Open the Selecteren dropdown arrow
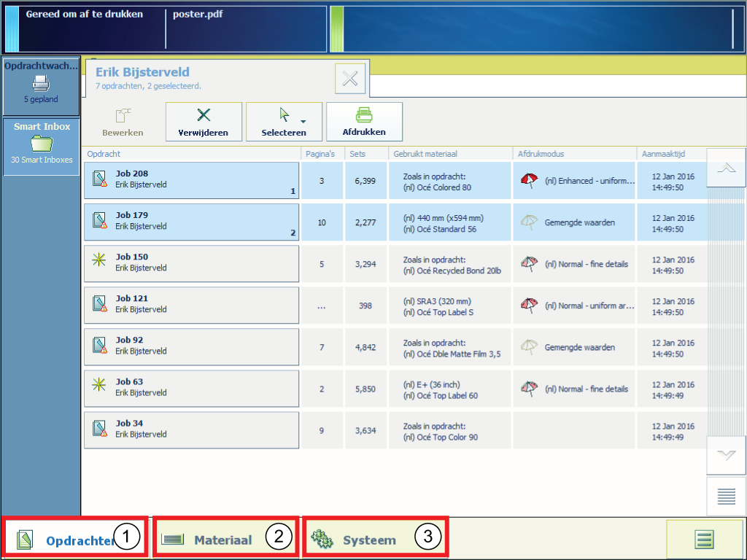 (x=303, y=122)
